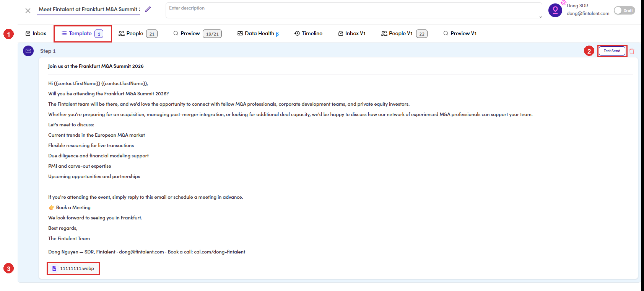Click 'Upcoming opportunities and partnerships' line

94,177
